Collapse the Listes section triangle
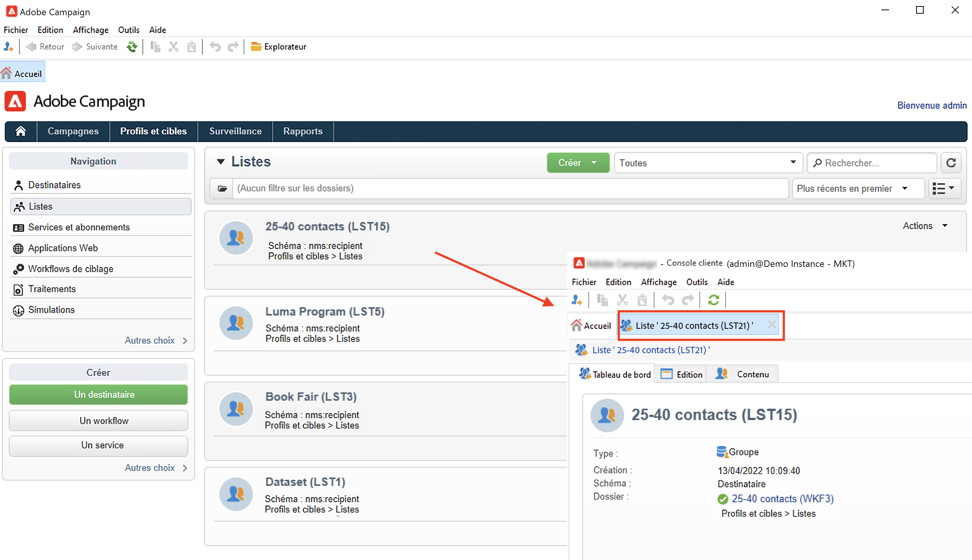Screen dimensions: 972x560 [221, 162]
